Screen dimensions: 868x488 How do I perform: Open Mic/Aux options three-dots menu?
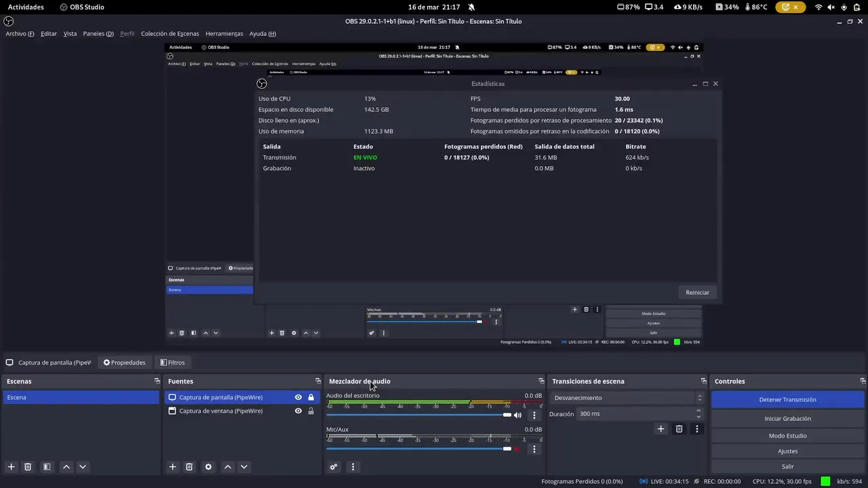click(x=534, y=449)
